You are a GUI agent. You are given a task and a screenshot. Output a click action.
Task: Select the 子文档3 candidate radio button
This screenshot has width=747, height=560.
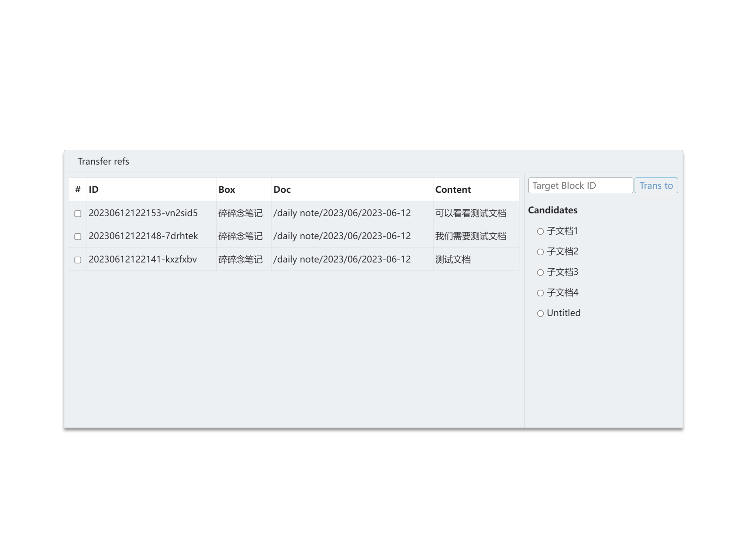(x=540, y=273)
